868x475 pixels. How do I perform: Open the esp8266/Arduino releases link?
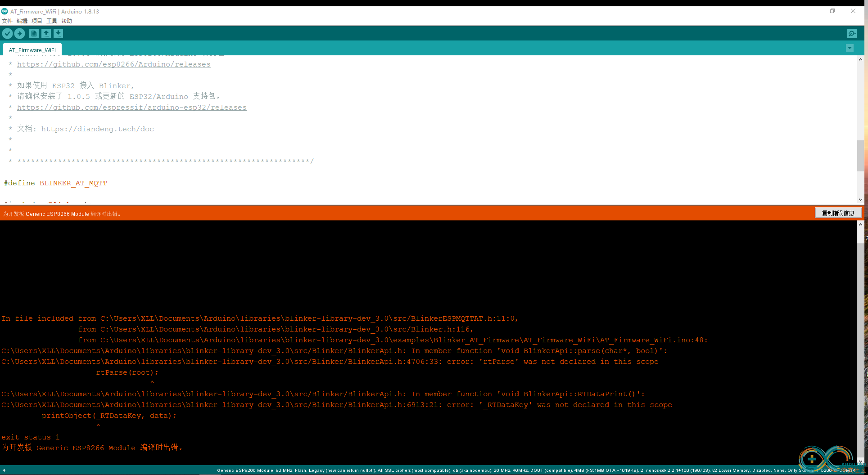(x=114, y=64)
